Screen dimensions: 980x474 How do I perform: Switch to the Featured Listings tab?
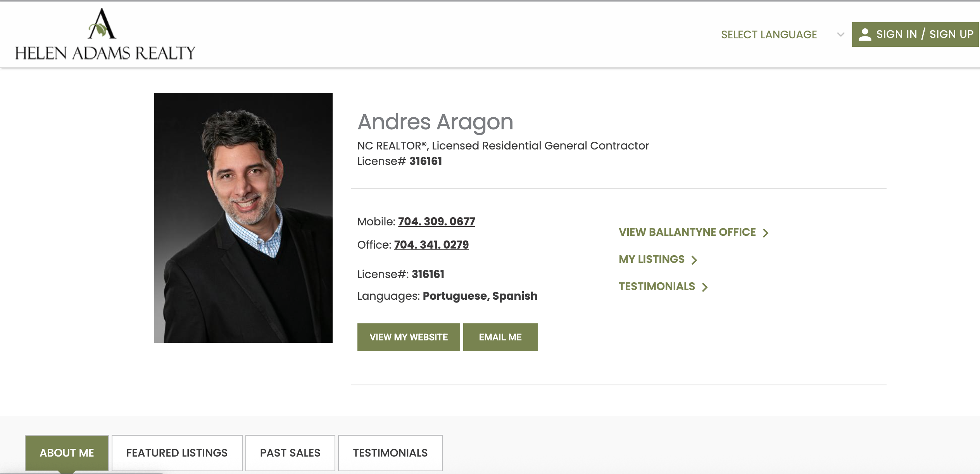tap(177, 453)
